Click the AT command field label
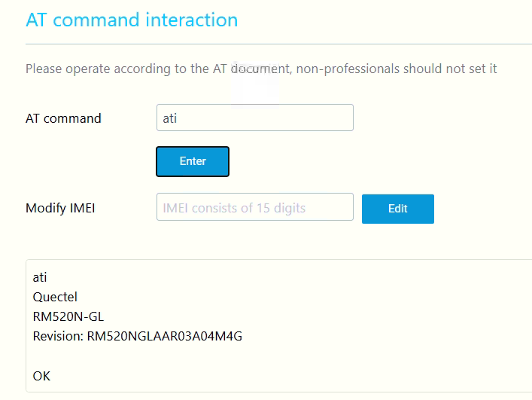Image resolution: width=532 pixels, height=400 pixels. pos(63,118)
